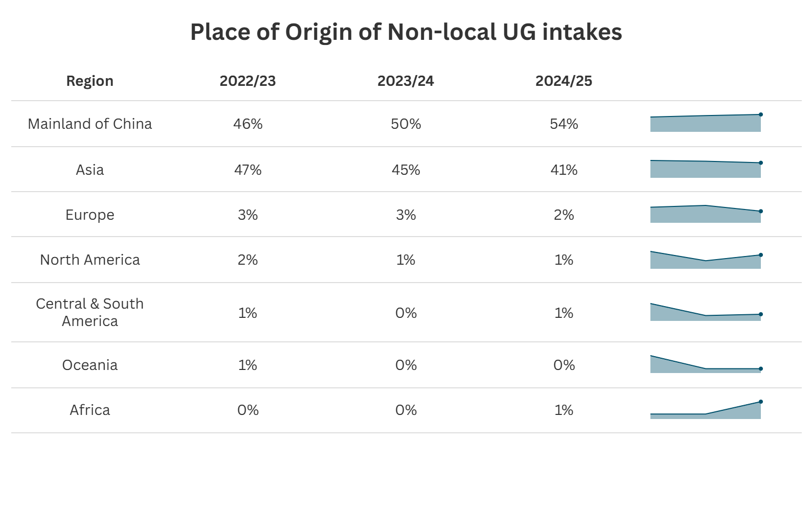Select the 2024/25 column header
812x511 pixels.
[563, 81]
